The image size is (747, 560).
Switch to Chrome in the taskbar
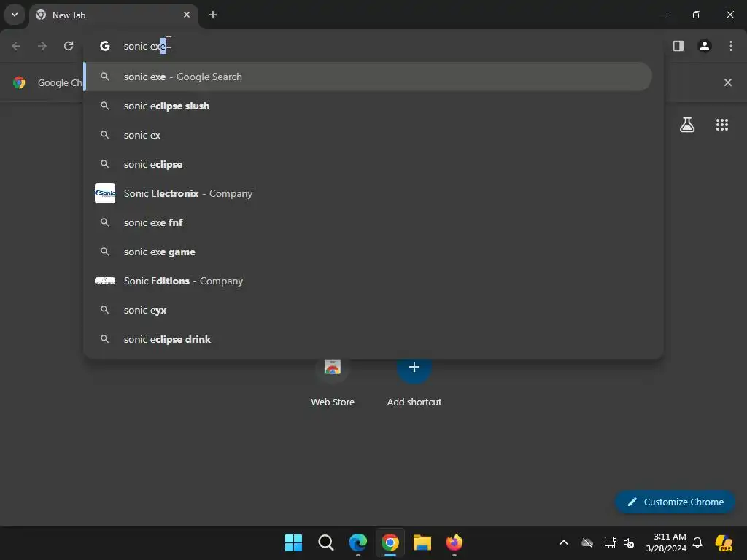pos(390,542)
